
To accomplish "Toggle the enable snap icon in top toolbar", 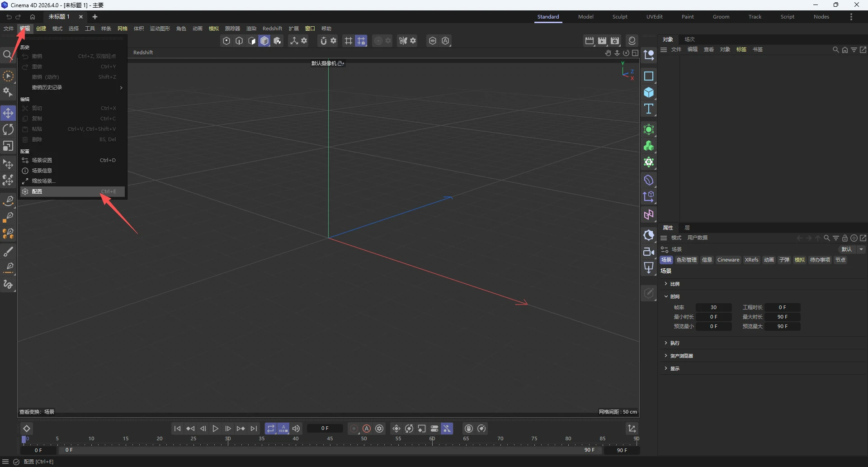I will pos(323,41).
